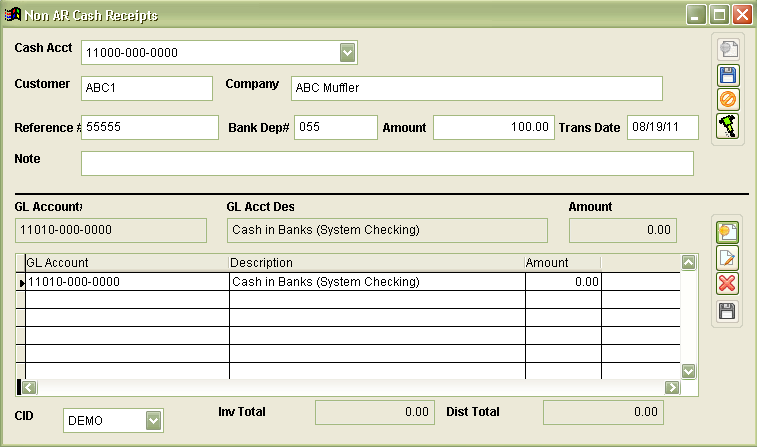This screenshot has width=757, height=447.
Task: Click the orange cancel icon
Action: click(728, 100)
